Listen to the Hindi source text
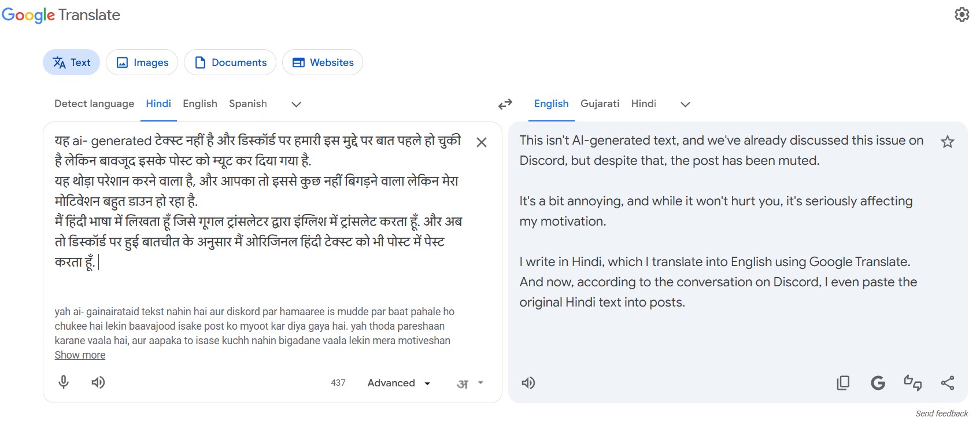980x428 pixels. (98, 382)
